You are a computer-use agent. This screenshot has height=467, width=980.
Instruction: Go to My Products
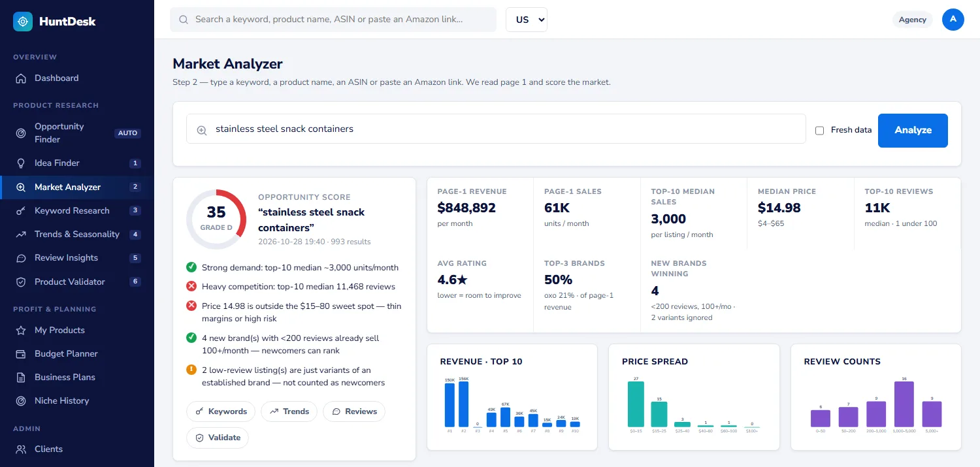(77, 330)
